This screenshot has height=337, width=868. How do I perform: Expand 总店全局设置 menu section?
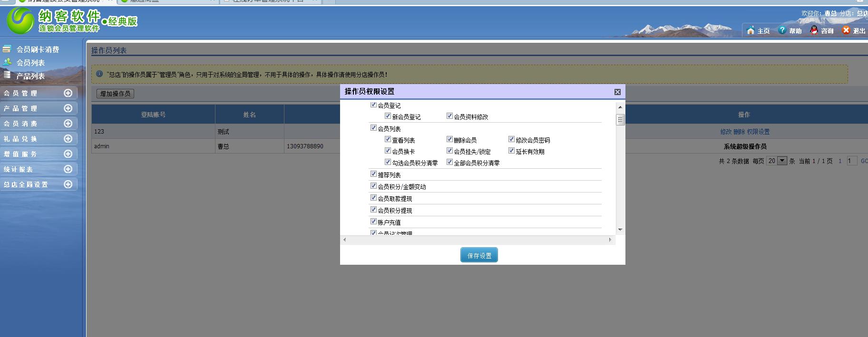click(x=68, y=184)
